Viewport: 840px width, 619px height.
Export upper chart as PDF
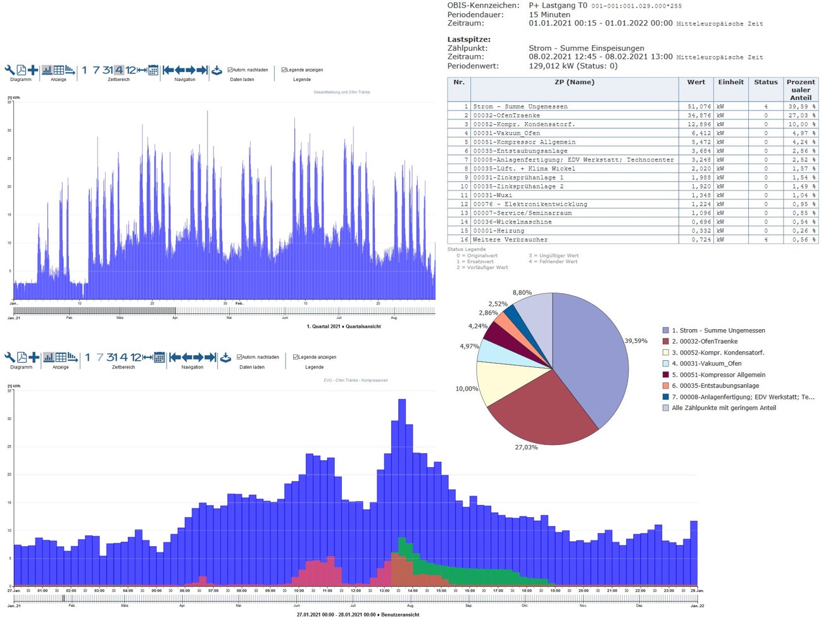[21, 70]
